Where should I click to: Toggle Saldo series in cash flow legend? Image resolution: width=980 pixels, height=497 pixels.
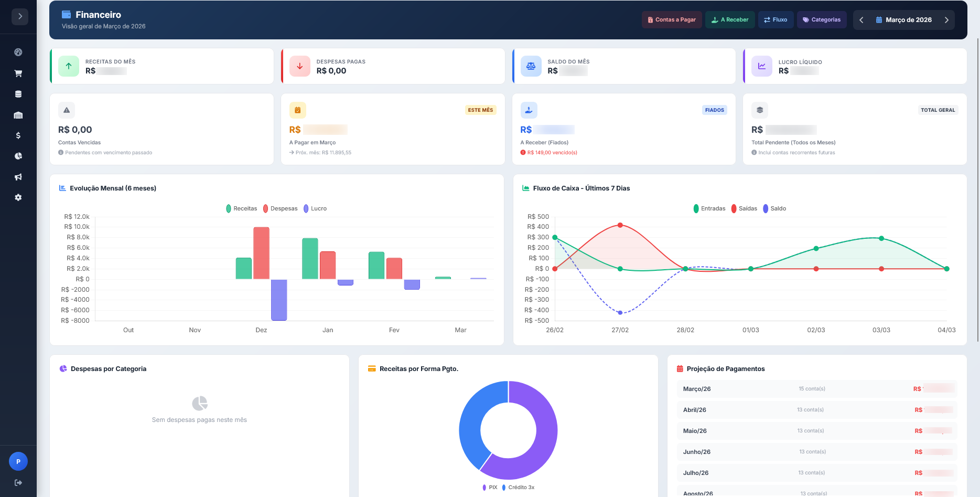[x=774, y=208]
